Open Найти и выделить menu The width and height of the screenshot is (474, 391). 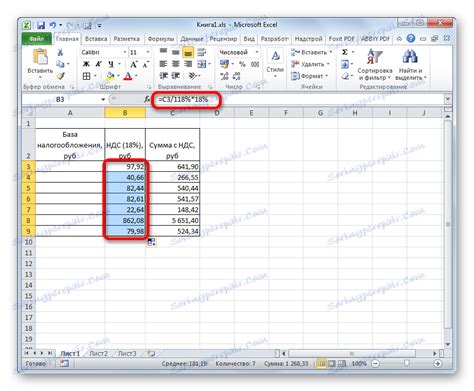(x=410, y=65)
